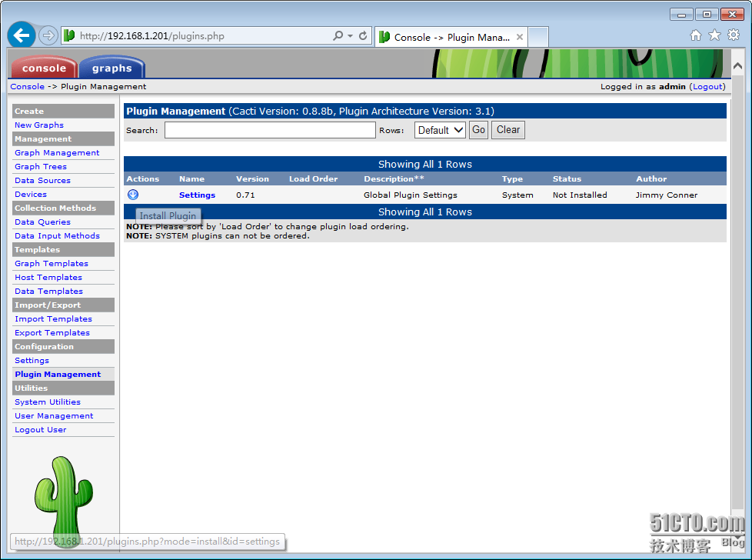The image size is (752, 560).
Task: Click the address bar search magnifier icon
Action: coord(338,35)
